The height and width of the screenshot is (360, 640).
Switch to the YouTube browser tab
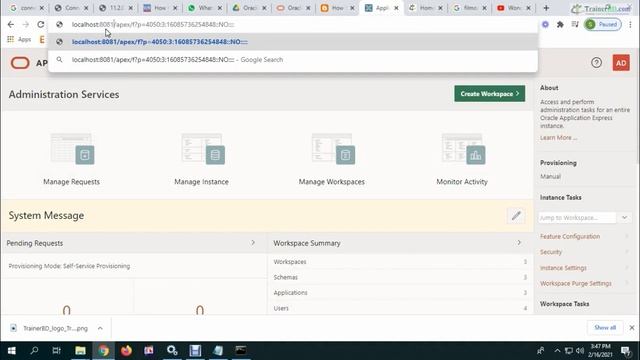[513, 8]
